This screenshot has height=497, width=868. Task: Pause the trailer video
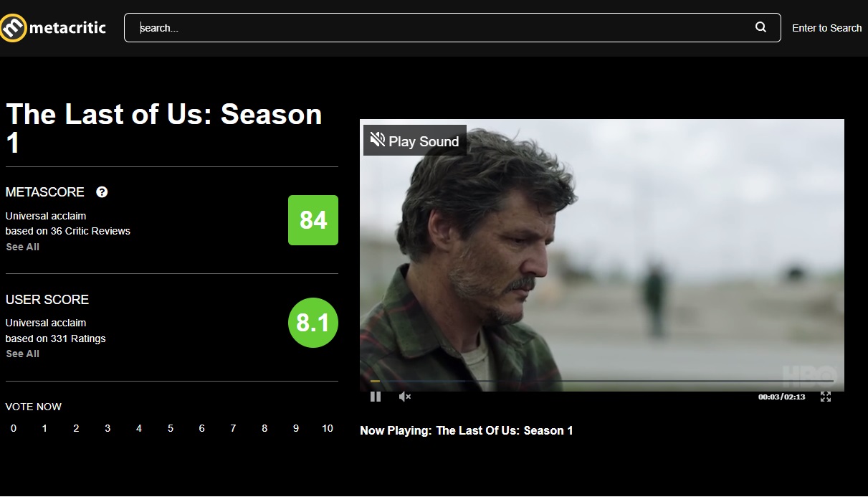click(x=376, y=397)
